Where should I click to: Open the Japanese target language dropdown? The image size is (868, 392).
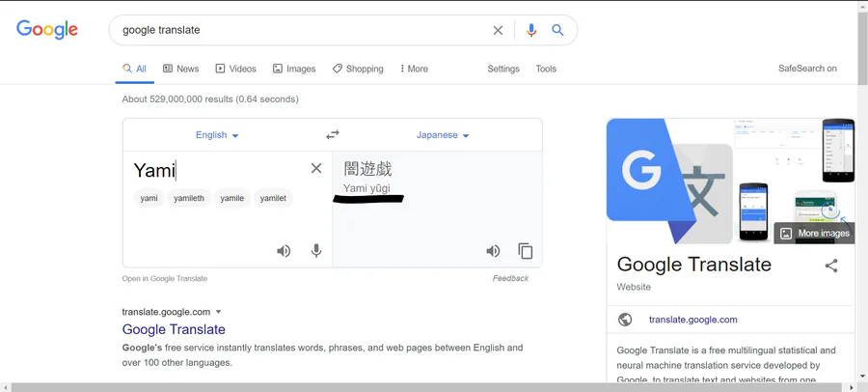pos(443,135)
